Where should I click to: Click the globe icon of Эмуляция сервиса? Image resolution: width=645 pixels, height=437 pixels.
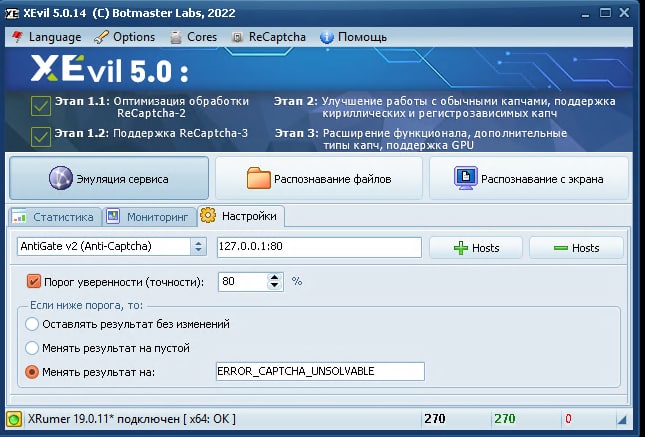(x=61, y=178)
